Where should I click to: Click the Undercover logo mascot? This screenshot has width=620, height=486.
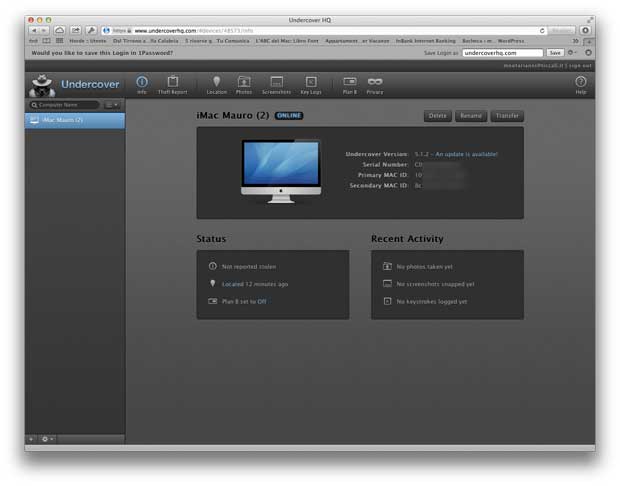42,85
